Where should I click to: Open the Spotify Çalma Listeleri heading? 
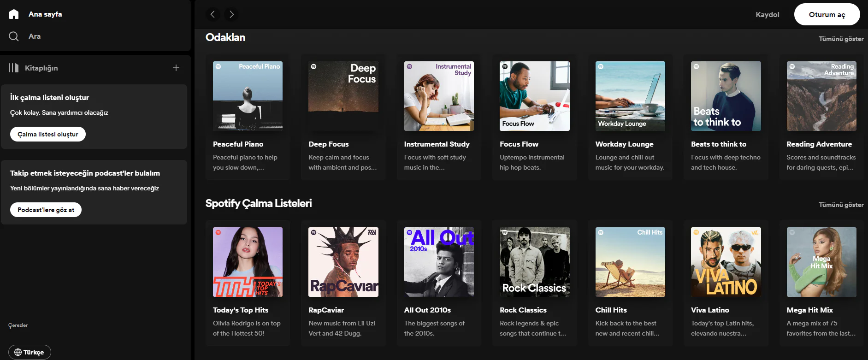pos(259,203)
